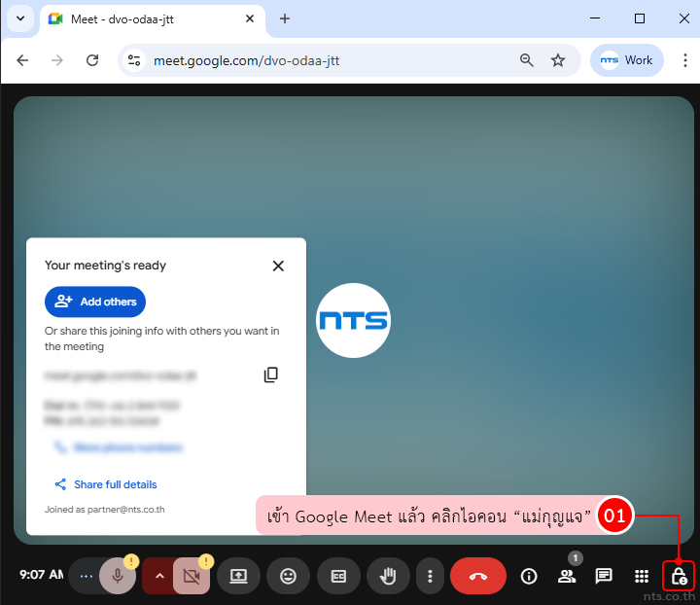Raise hand using the hand icon
Image resolution: width=700 pixels, height=605 pixels.
click(x=388, y=576)
